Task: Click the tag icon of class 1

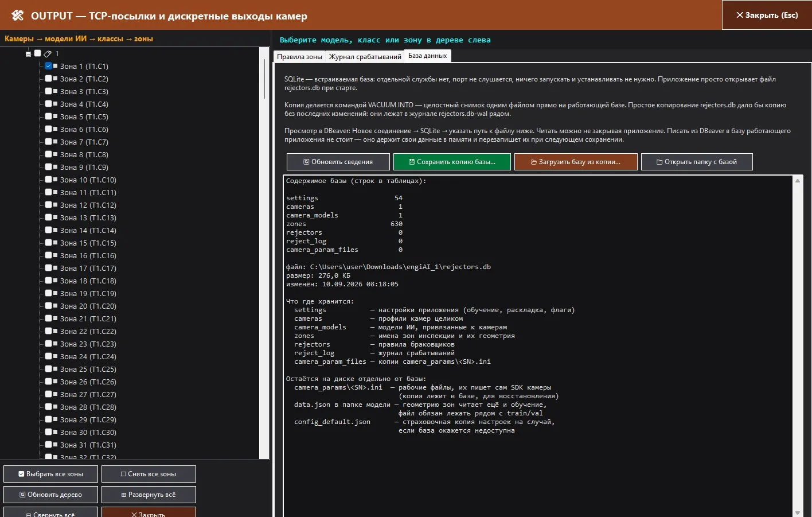Action: pos(48,54)
